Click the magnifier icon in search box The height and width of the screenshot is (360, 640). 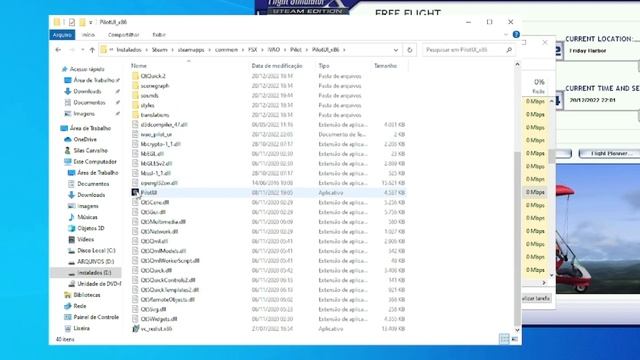point(509,50)
